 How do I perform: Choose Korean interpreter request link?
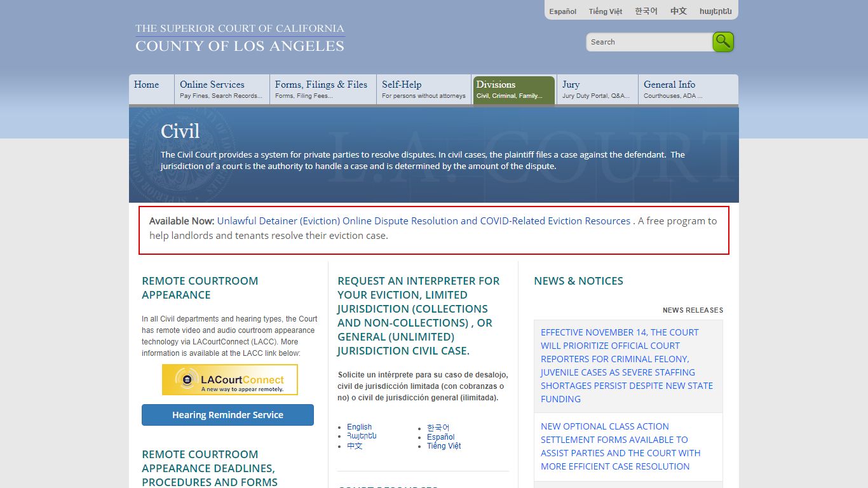pyautogui.click(x=438, y=428)
